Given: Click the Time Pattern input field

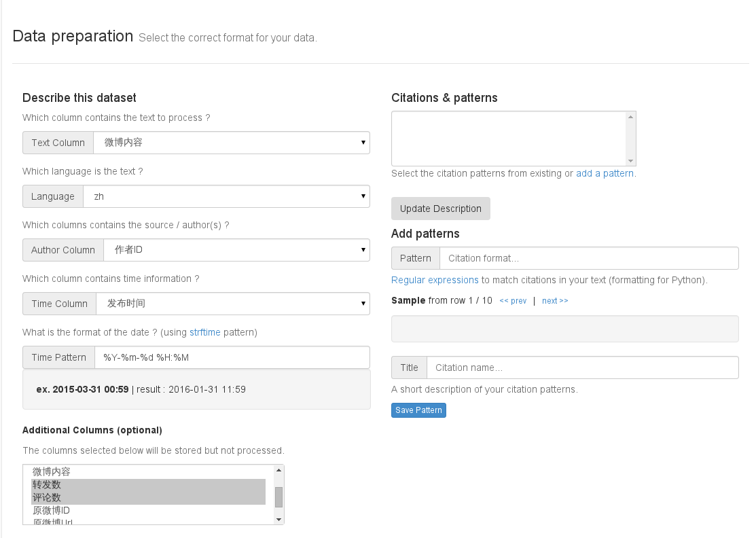Looking at the screenshot, I should [232, 357].
